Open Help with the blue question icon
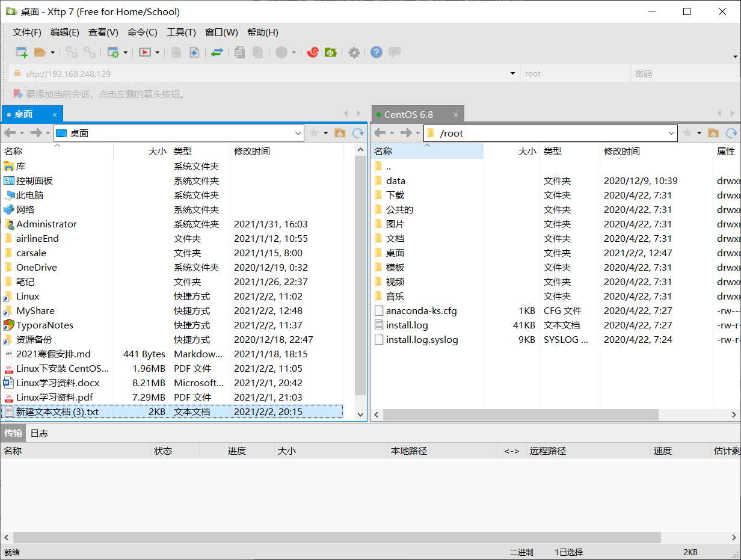Viewport: 741px width, 560px height. [377, 52]
